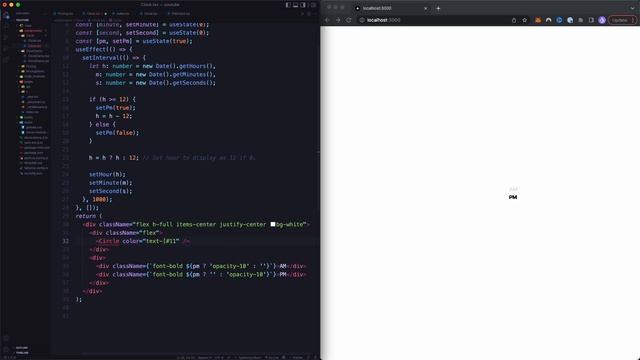Bookmark this page with the star icon
Image resolution: width=640 pixels, height=360 pixels.
pos(524,20)
